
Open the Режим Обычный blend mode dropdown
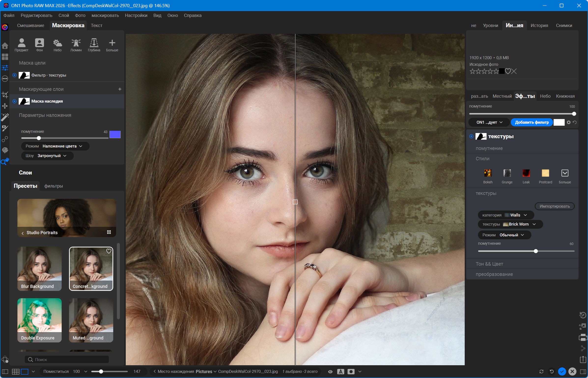504,235
